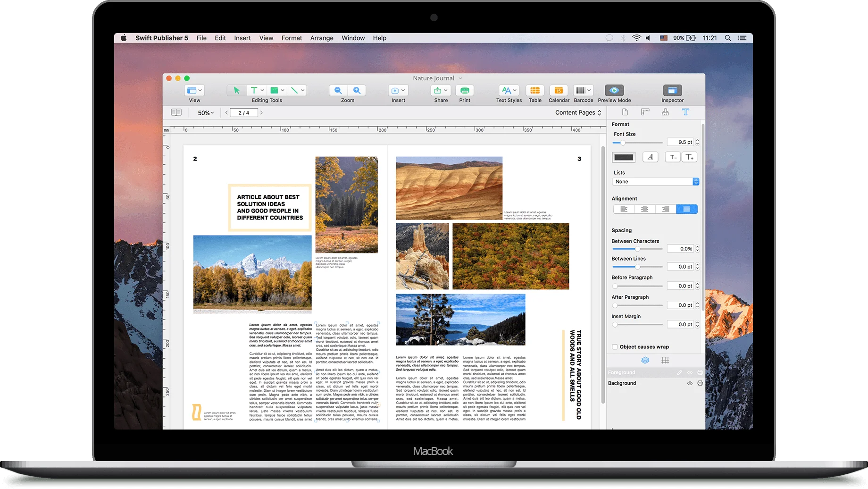Screen dimensions: 868x489
Task: Toggle printing for Background layer
Action: pos(700,383)
